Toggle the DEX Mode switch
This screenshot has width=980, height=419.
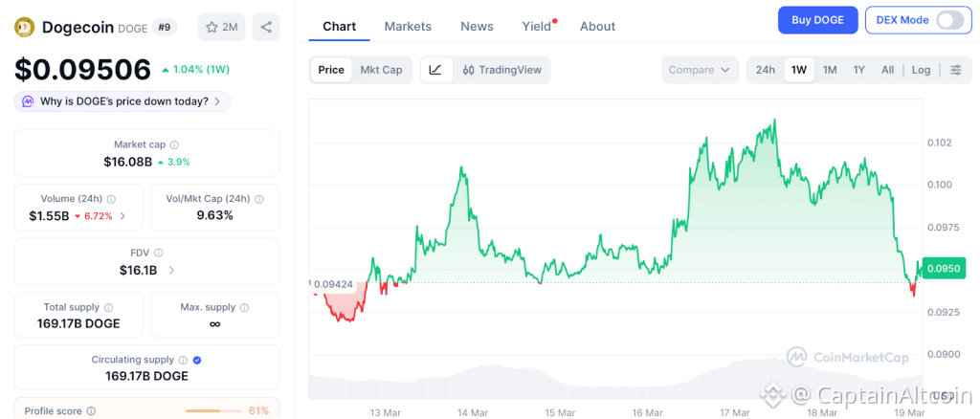tap(948, 20)
